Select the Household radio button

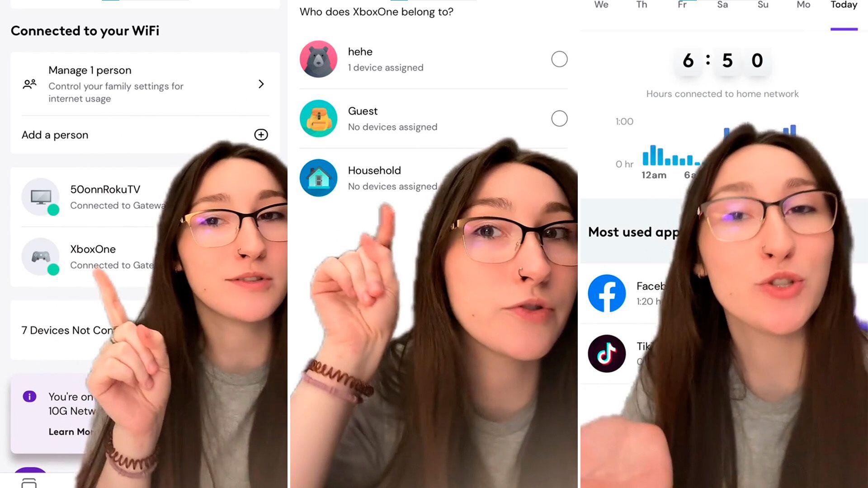559,178
